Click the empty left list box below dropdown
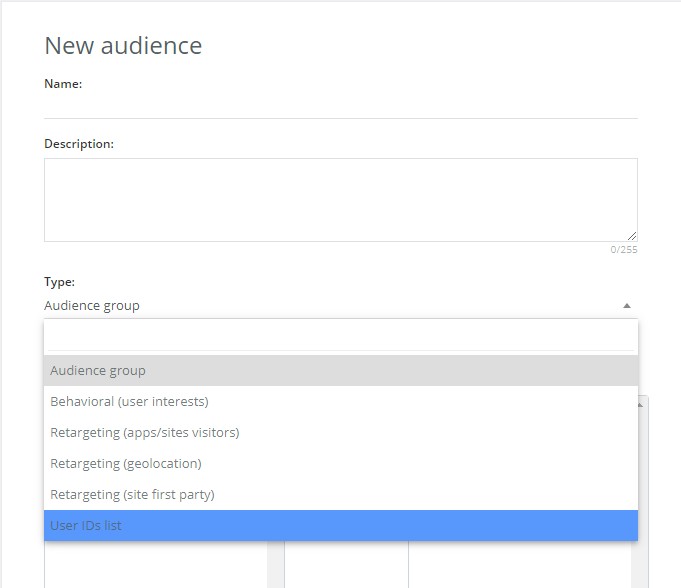681x588 pixels. [155, 565]
